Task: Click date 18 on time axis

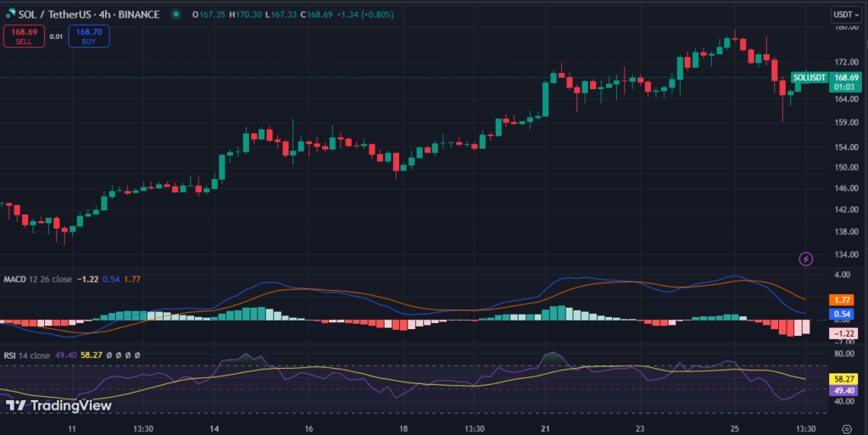Action: click(403, 429)
